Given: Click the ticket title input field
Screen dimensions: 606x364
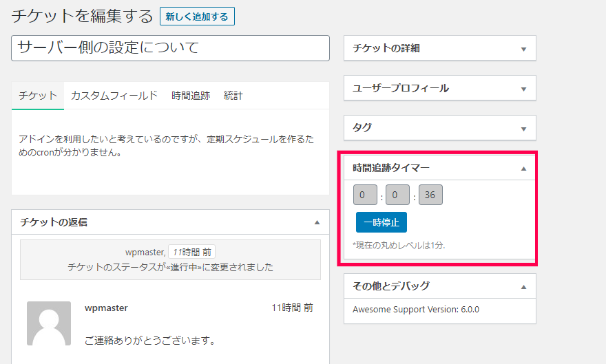Looking at the screenshot, I should tap(171, 48).
